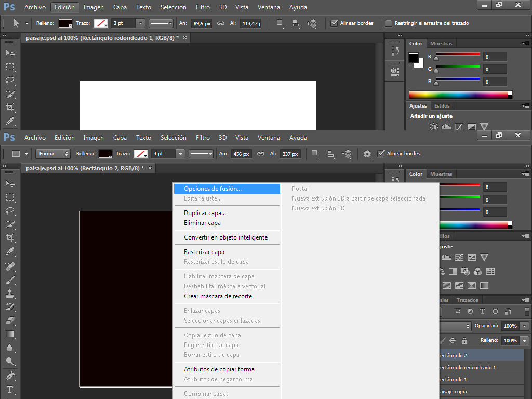This screenshot has height=399, width=532.
Task: Switch to Muestras tab in top window
Action: [x=441, y=44]
